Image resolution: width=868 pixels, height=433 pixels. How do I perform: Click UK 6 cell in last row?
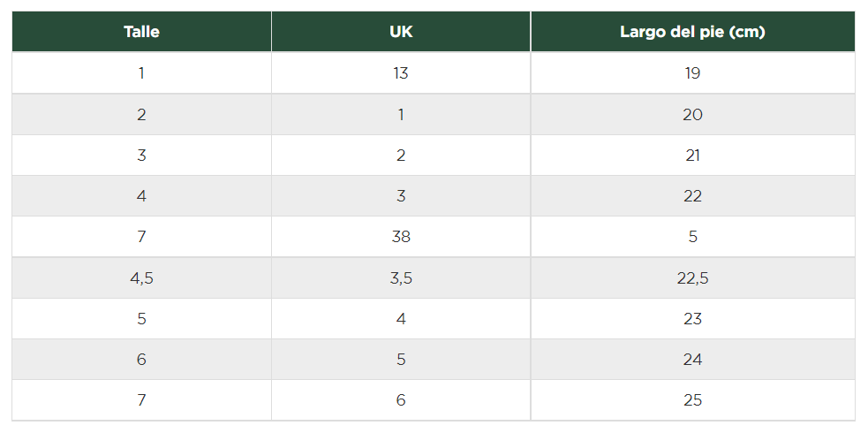pos(401,399)
